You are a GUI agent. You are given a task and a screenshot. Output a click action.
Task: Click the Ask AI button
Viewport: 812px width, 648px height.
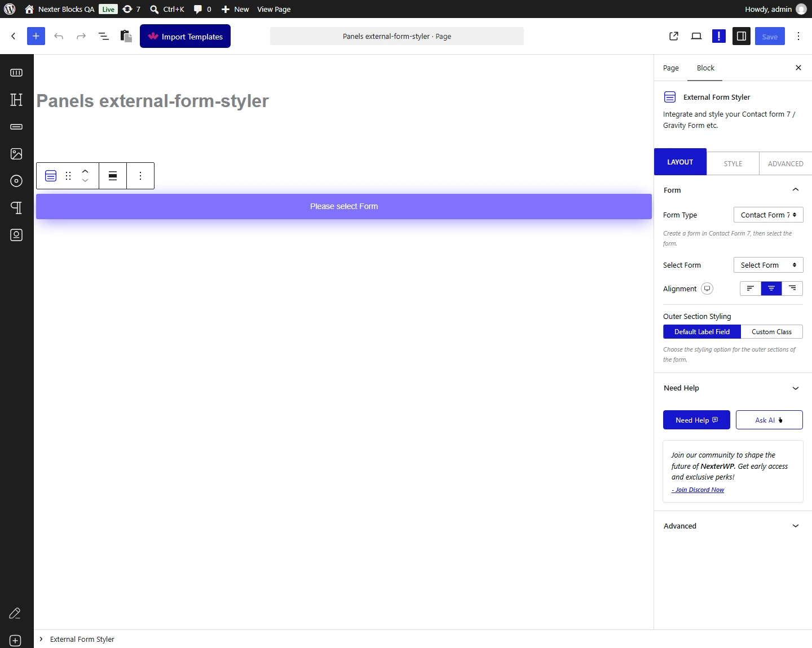[x=769, y=420]
